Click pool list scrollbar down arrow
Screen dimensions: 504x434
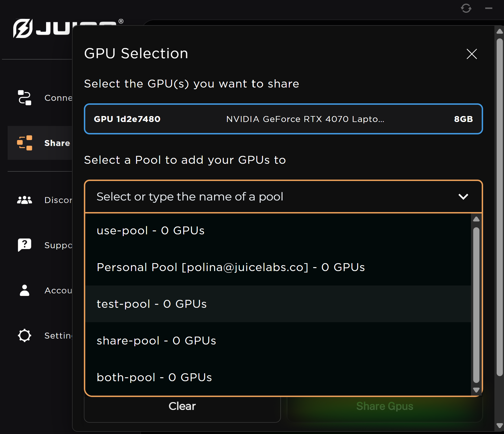tap(476, 390)
